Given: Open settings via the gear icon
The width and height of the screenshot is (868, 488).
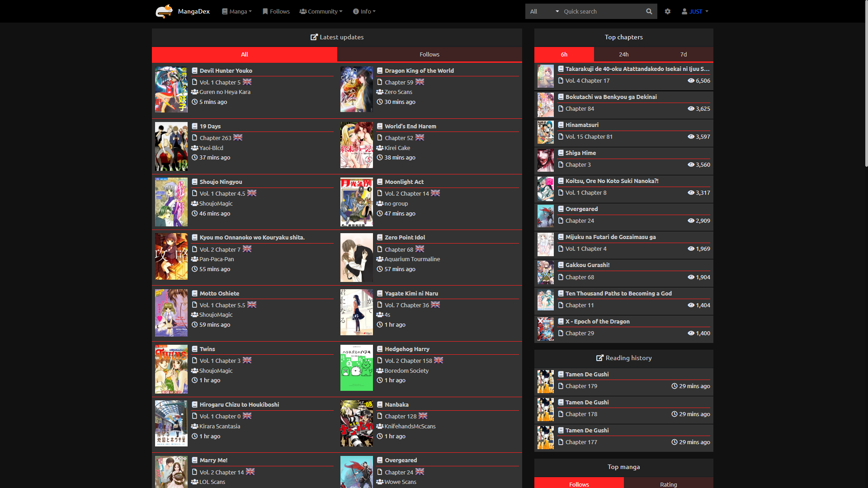Looking at the screenshot, I should point(668,11).
